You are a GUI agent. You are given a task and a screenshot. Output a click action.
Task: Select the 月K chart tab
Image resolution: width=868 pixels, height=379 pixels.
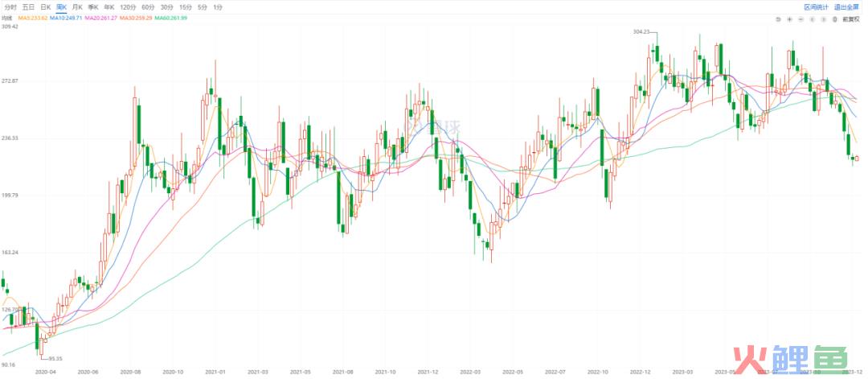click(77, 7)
